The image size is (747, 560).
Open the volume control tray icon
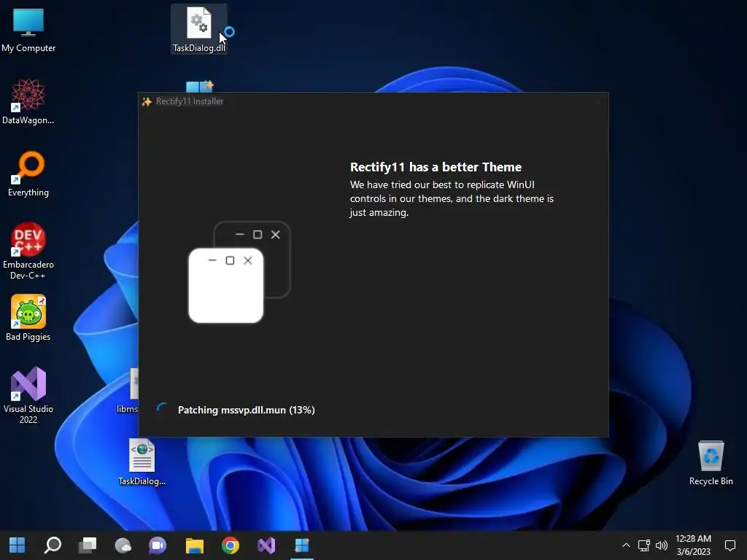662,545
